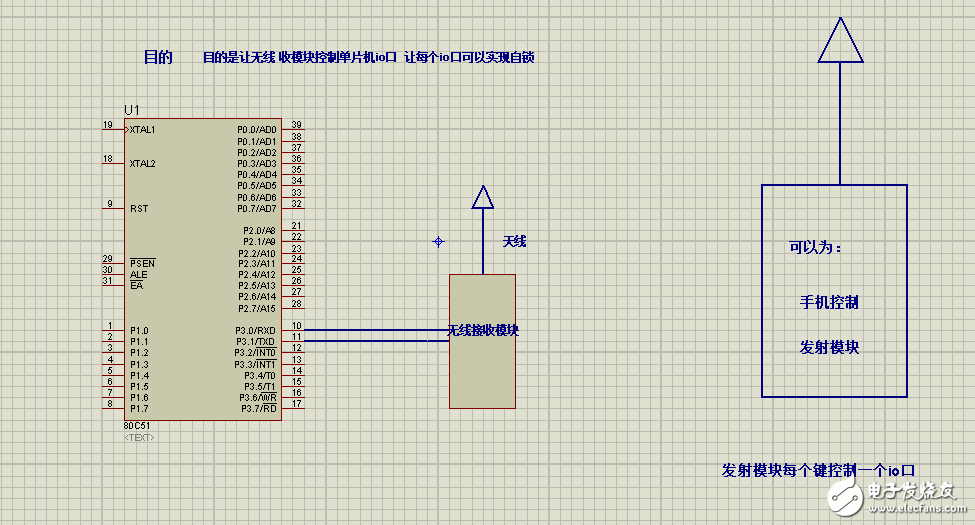Click the bold 目的 heading text
Image resolution: width=975 pixels, height=525 pixels.
(x=158, y=57)
